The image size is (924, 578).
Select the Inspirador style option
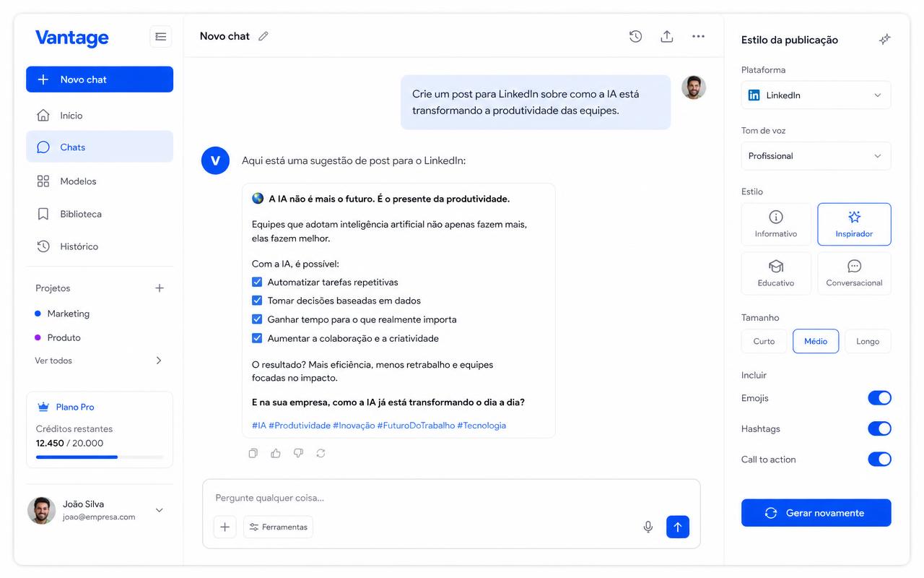[854, 224]
